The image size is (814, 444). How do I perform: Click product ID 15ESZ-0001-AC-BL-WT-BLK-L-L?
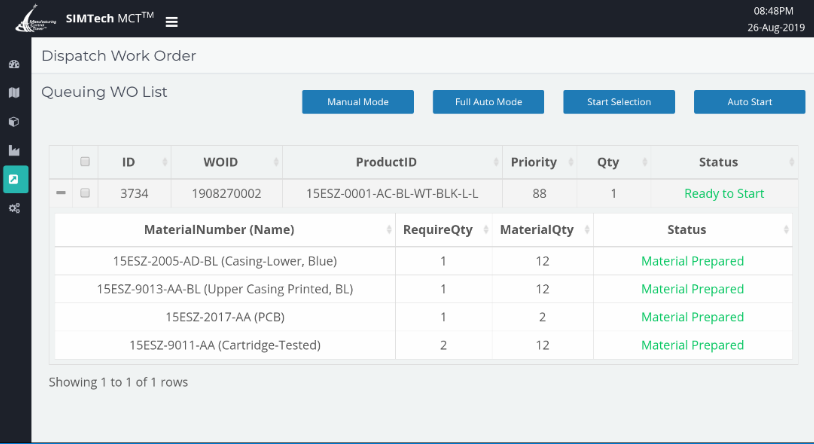tap(392, 194)
